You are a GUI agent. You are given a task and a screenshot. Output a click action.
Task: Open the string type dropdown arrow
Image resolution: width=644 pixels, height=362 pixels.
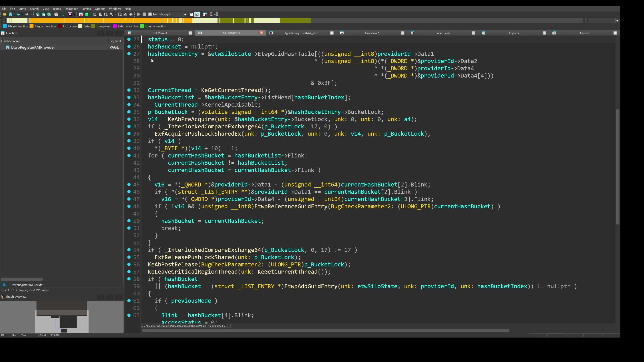click(x=115, y=14)
